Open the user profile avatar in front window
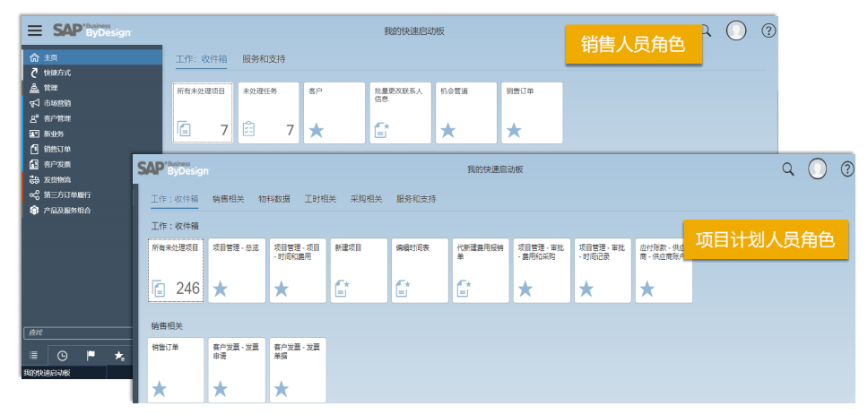The width and height of the screenshot is (868, 415). [817, 169]
